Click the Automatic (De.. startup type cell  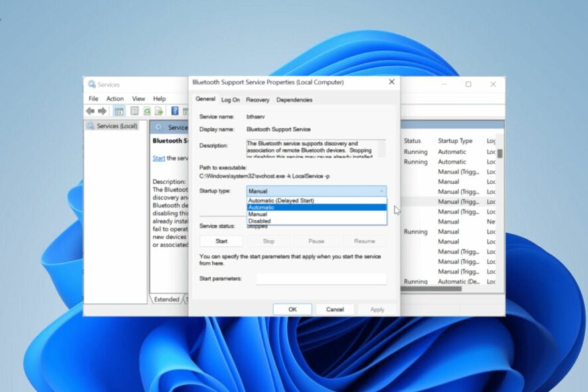pyautogui.click(x=459, y=282)
